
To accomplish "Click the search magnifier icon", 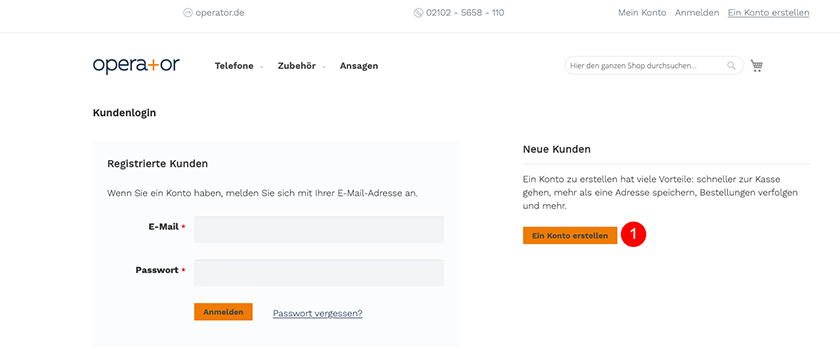I will pos(731,66).
